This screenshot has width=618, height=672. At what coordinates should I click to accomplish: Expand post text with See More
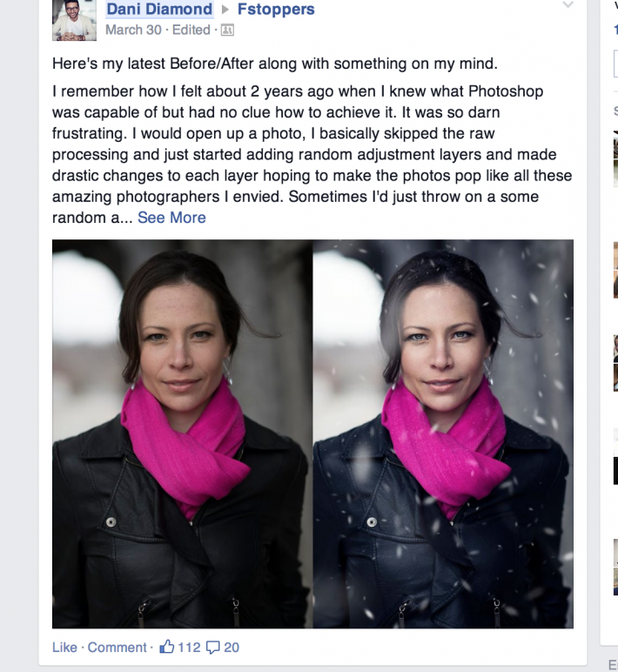[171, 218]
